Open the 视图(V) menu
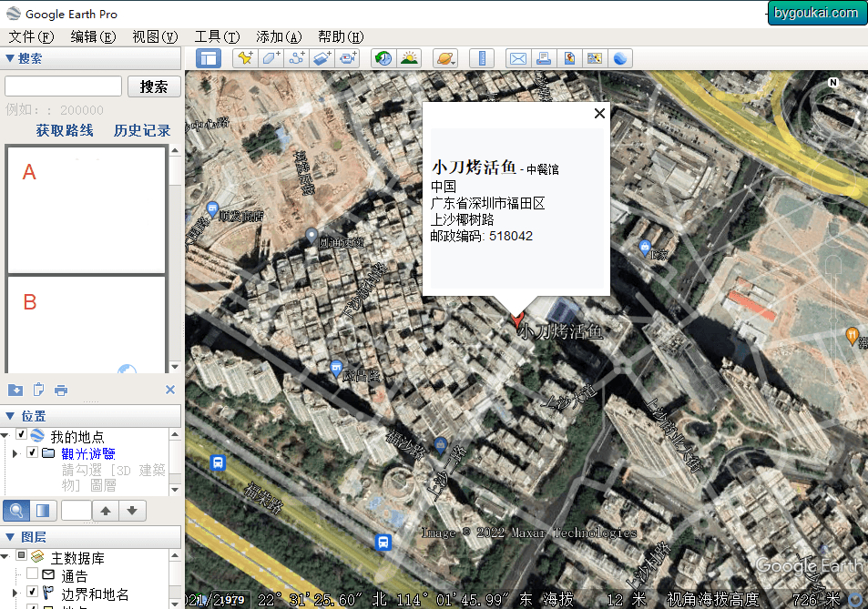This screenshot has width=868, height=609. tap(155, 37)
